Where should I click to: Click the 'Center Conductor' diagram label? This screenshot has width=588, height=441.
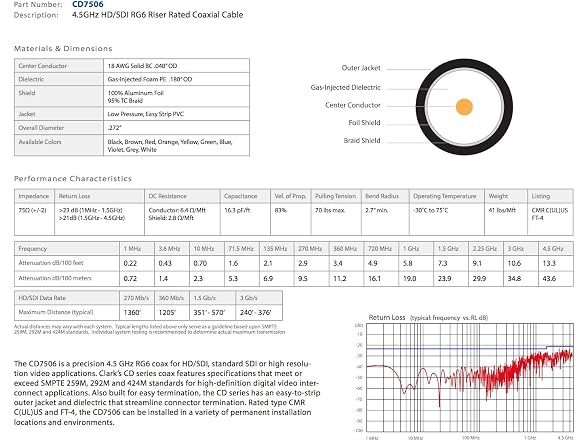(352, 105)
